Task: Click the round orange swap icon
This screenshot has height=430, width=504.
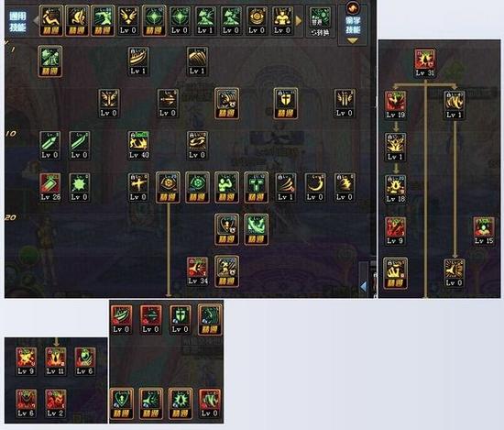Action: coord(353,7)
